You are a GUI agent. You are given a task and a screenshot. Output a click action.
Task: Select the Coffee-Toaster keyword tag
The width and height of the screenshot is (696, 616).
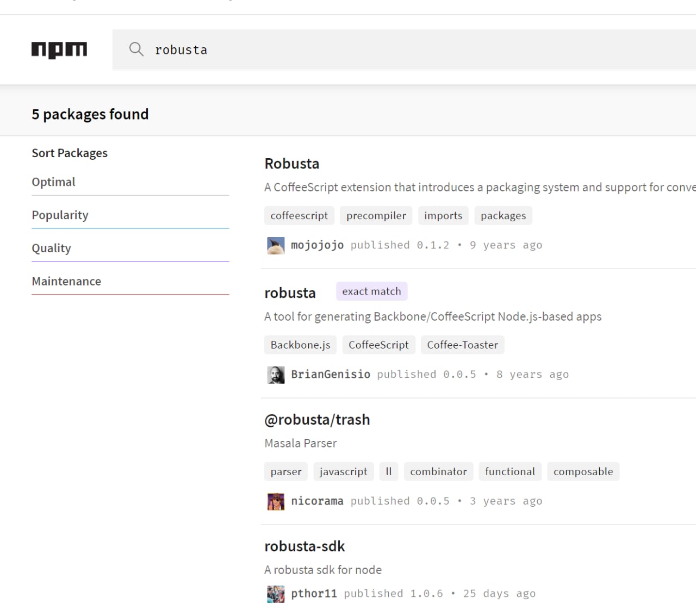point(463,345)
